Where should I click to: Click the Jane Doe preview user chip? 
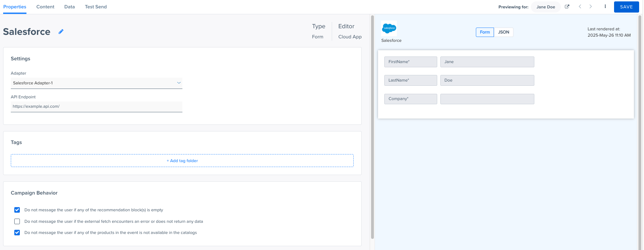click(x=546, y=7)
